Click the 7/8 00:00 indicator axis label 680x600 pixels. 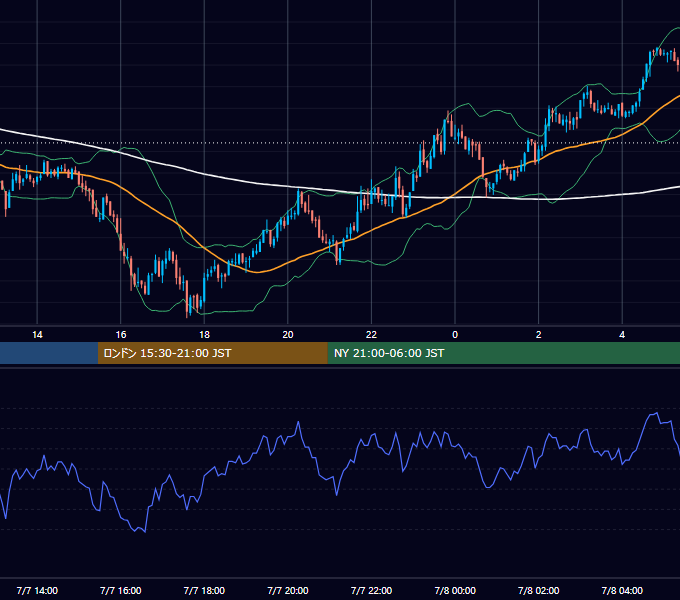point(455,590)
